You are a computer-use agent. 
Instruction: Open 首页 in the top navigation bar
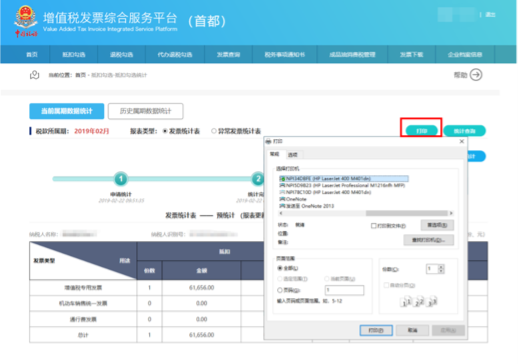coord(32,55)
